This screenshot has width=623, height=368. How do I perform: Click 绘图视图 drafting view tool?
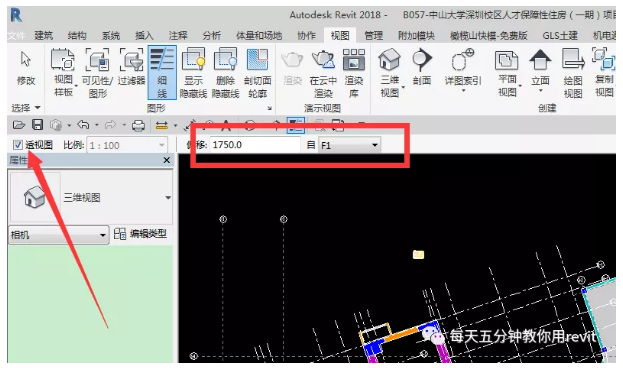click(x=573, y=73)
